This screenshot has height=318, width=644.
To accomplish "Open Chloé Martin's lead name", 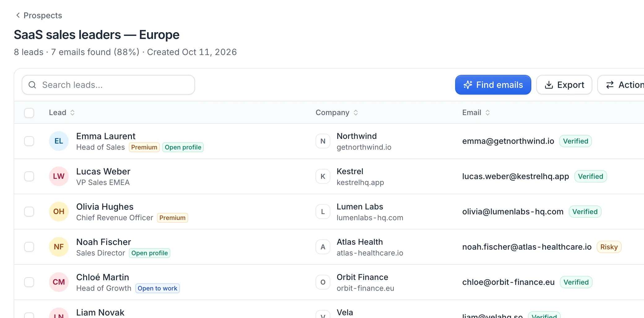I will coord(103,277).
